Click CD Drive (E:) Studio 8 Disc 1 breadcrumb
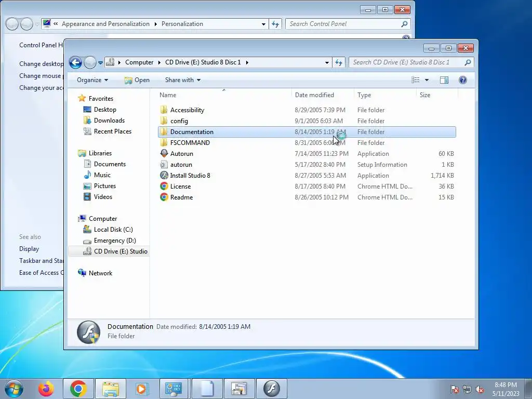 (x=203, y=62)
